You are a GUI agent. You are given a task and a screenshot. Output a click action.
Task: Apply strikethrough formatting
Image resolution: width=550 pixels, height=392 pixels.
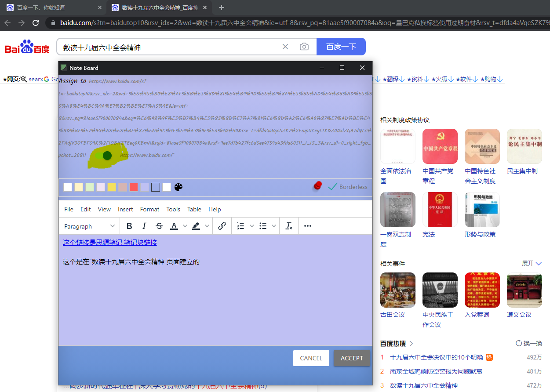(x=159, y=225)
